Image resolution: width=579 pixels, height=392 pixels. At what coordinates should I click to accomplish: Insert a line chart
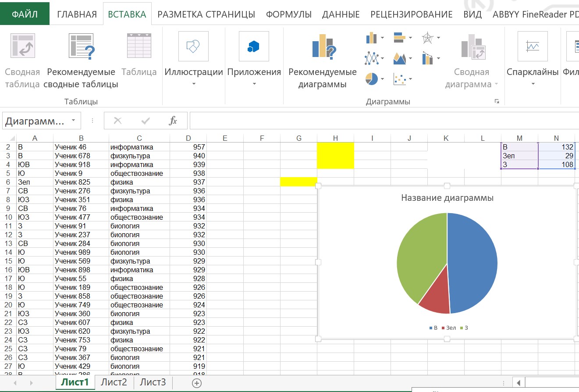pyautogui.click(x=371, y=58)
